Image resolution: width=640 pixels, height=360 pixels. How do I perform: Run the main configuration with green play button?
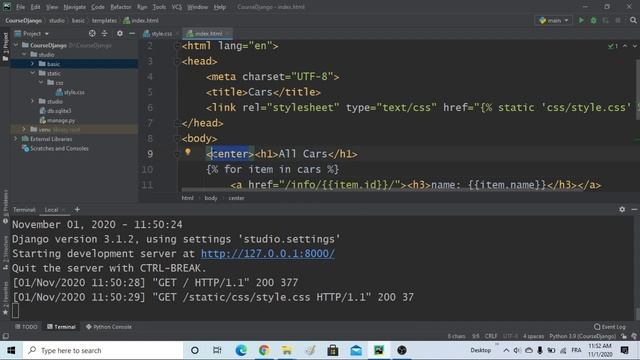point(581,20)
